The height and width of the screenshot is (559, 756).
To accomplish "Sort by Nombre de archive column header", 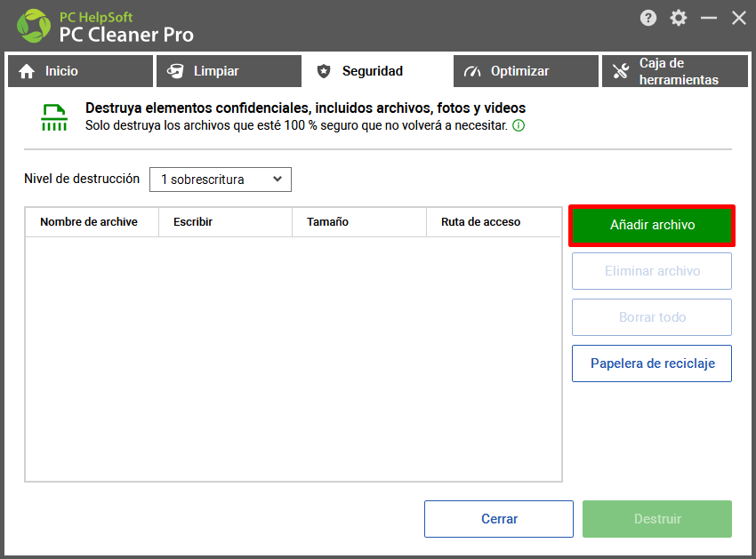I will (89, 222).
